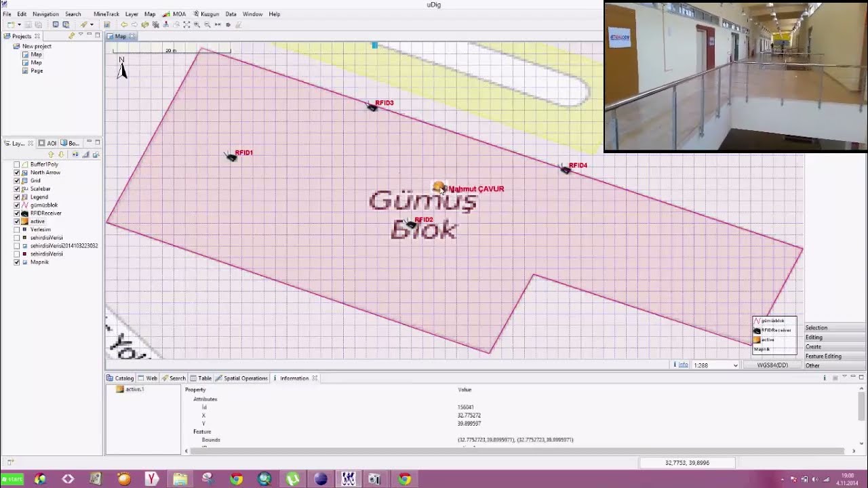868x488 pixels.
Task: Switch to the AOI tab
Action: [47, 143]
